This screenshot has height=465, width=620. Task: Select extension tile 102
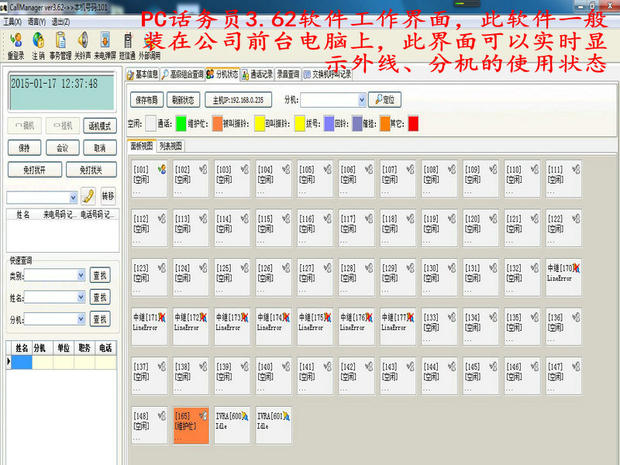[x=191, y=179]
